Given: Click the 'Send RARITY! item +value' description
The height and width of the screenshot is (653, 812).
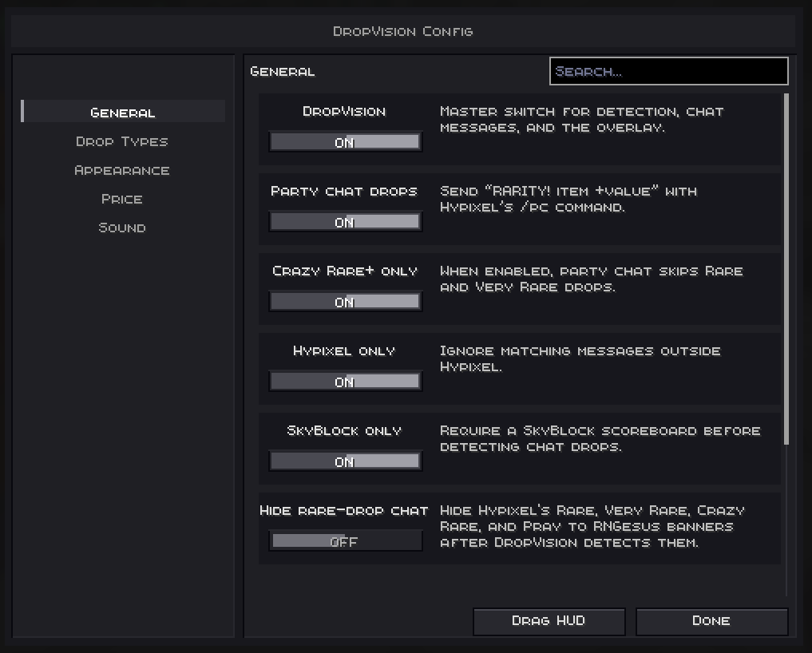Looking at the screenshot, I should pyautogui.click(x=568, y=200).
